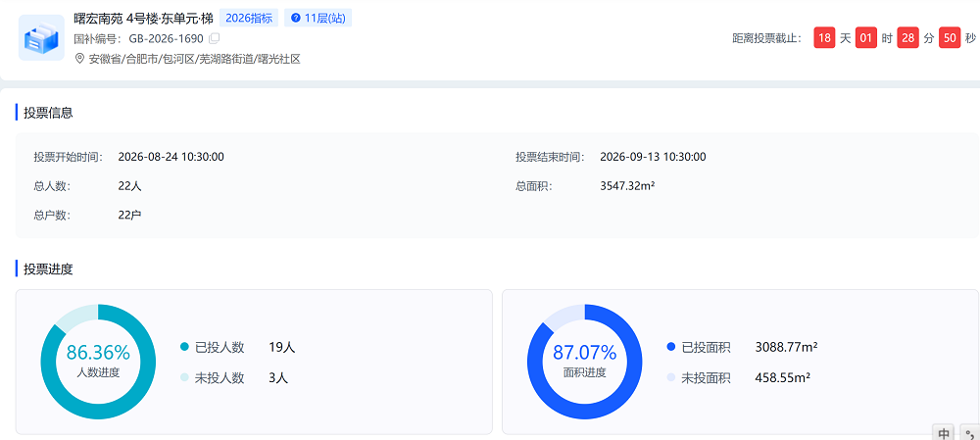980x440 pixels.
Task: Click the title 曙宏南苑 4号楼·东单元·梯
Action: coord(143,18)
